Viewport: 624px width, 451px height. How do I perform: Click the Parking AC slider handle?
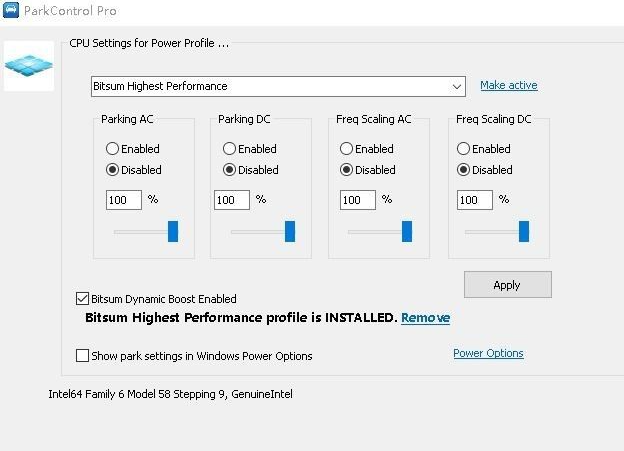[x=173, y=232]
